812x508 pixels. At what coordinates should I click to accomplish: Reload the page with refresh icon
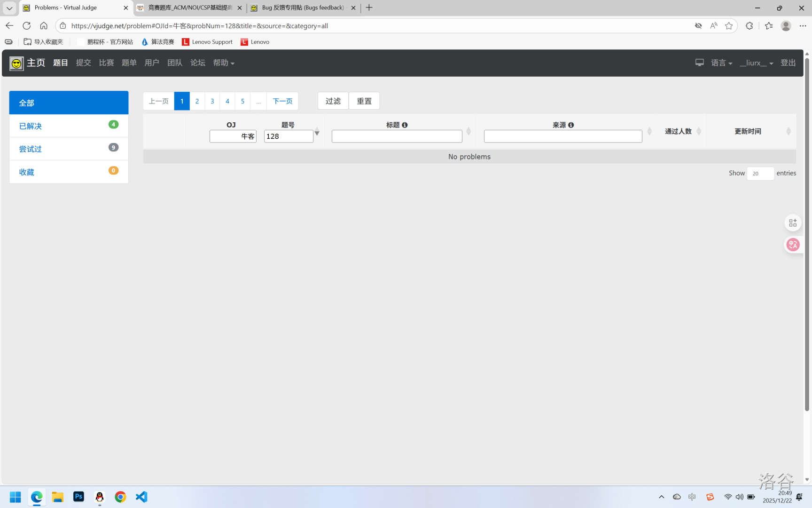tap(27, 26)
